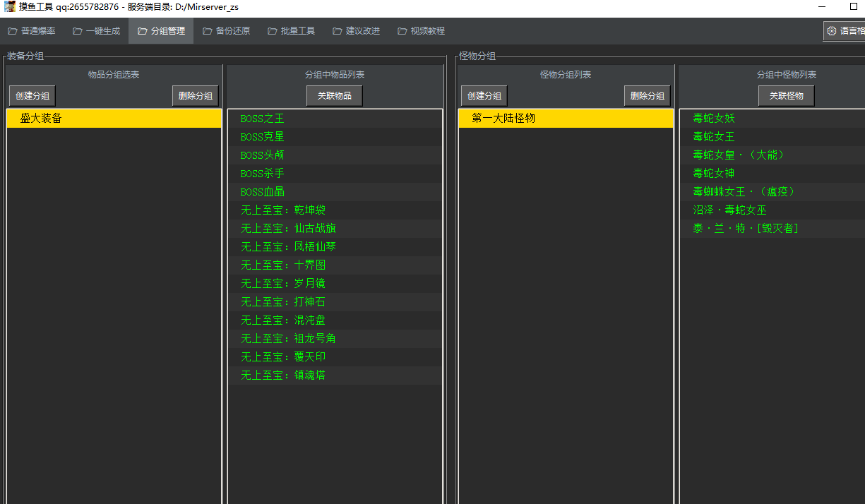The height and width of the screenshot is (504, 865).
Task: Click the 备份还原 tab folder icon
Action: [208, 31]
